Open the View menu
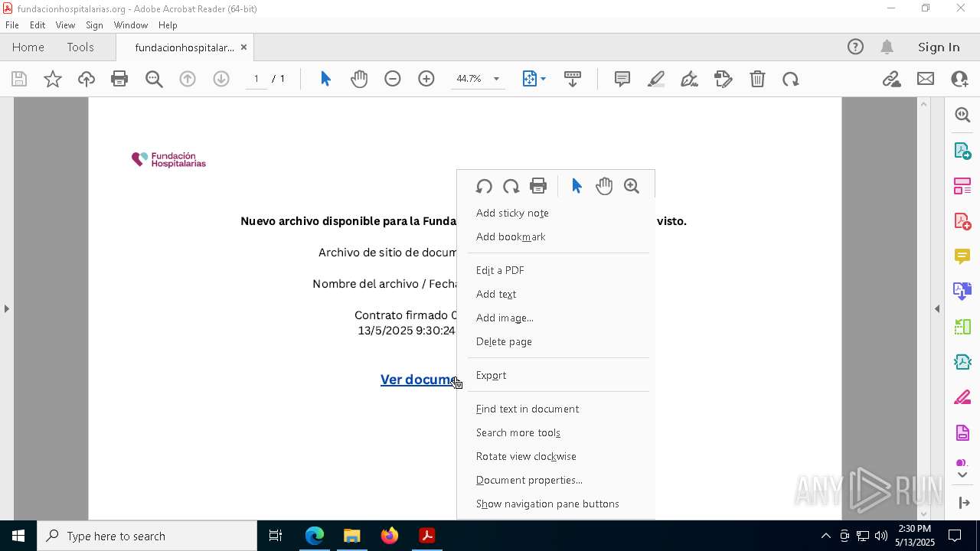The height and width of the screenshot is (551, 980). [65, 25]
